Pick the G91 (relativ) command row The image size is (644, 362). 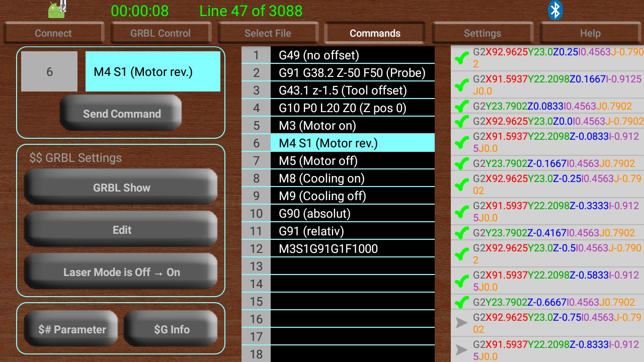click(338, 231)
